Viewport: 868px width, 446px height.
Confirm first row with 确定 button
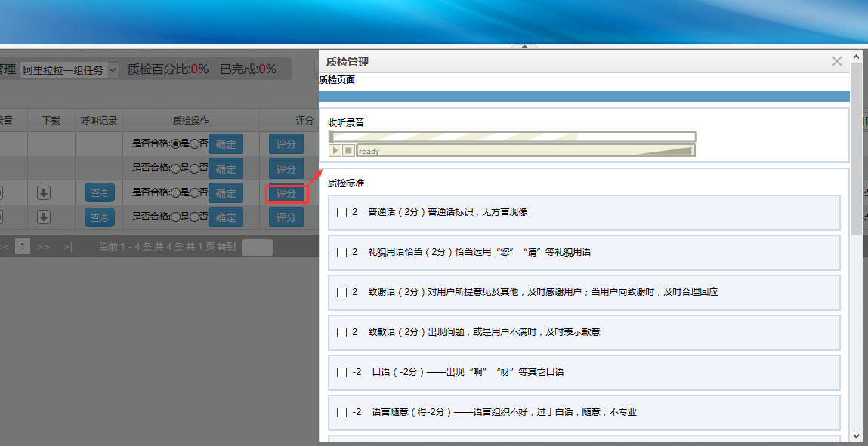coord(225,144)
